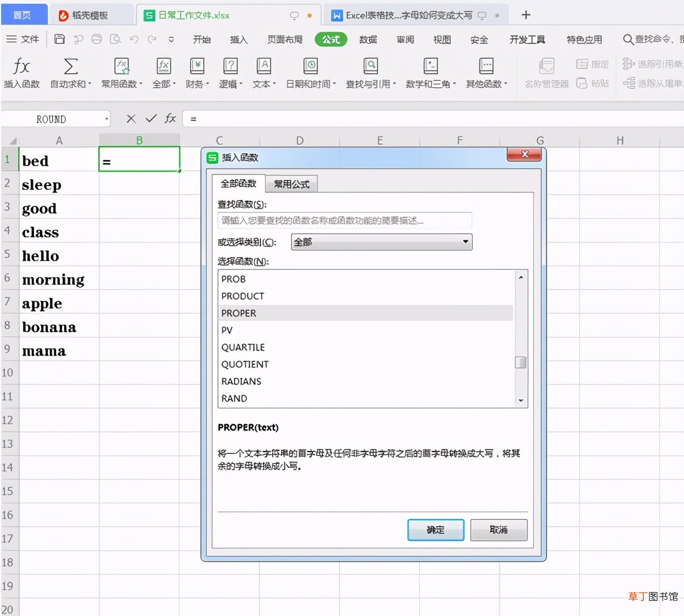Click the print preview icon
Screen dimensions: 684x616
(115, 39)
